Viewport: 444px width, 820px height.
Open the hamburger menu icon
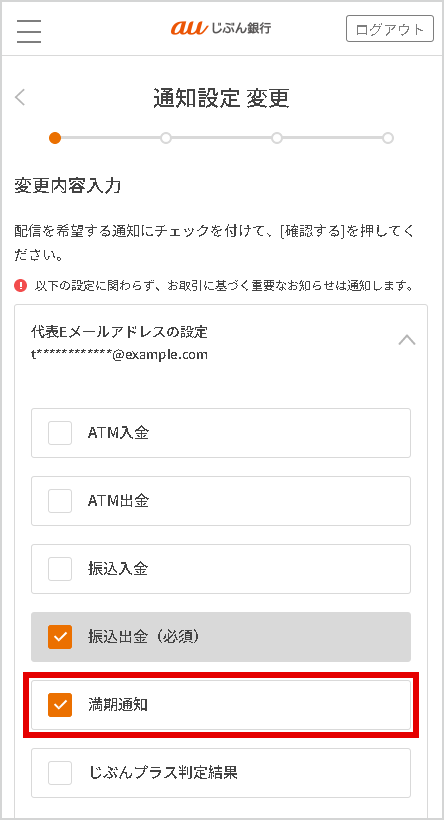(x=29, y=31)
